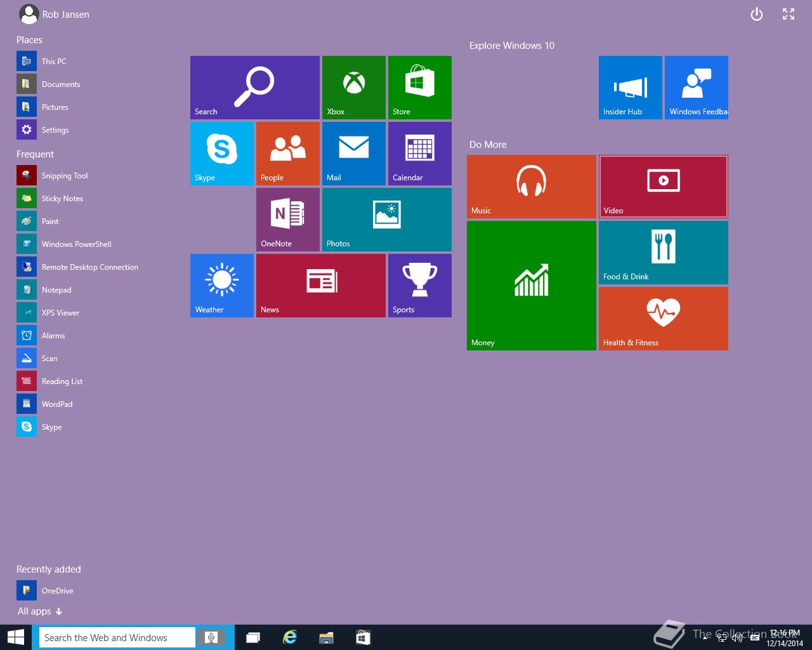Open File Explorer from the taskbar

[x=327, y=637]
